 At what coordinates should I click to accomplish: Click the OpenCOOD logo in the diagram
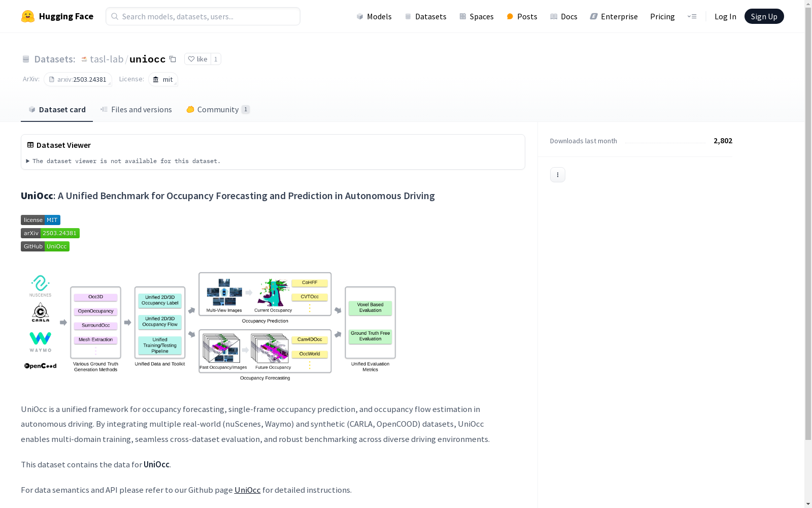tap(41, 366)
